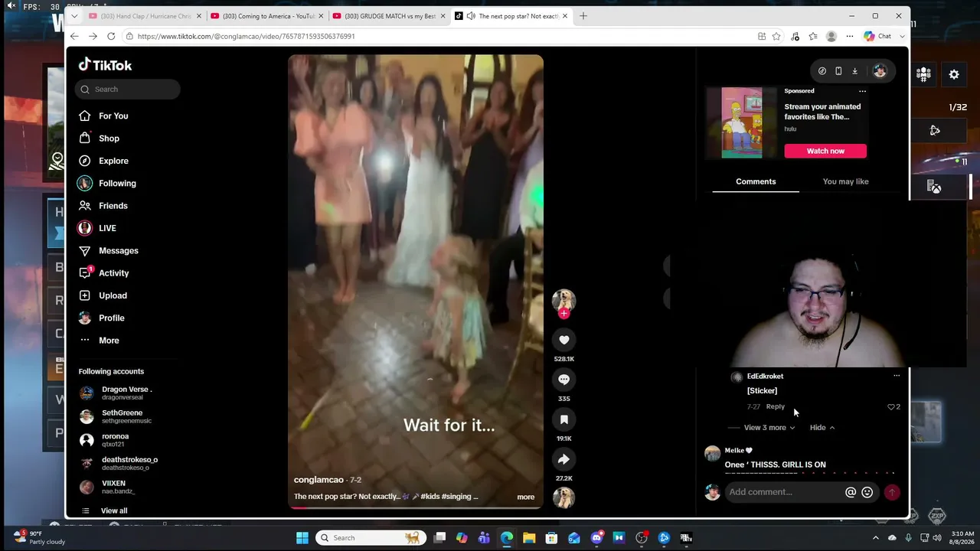Viewport: 980px width, 551px height.
Task: Open the Hulu sponsored ad thumbnail
Action: tap(742, 122)
